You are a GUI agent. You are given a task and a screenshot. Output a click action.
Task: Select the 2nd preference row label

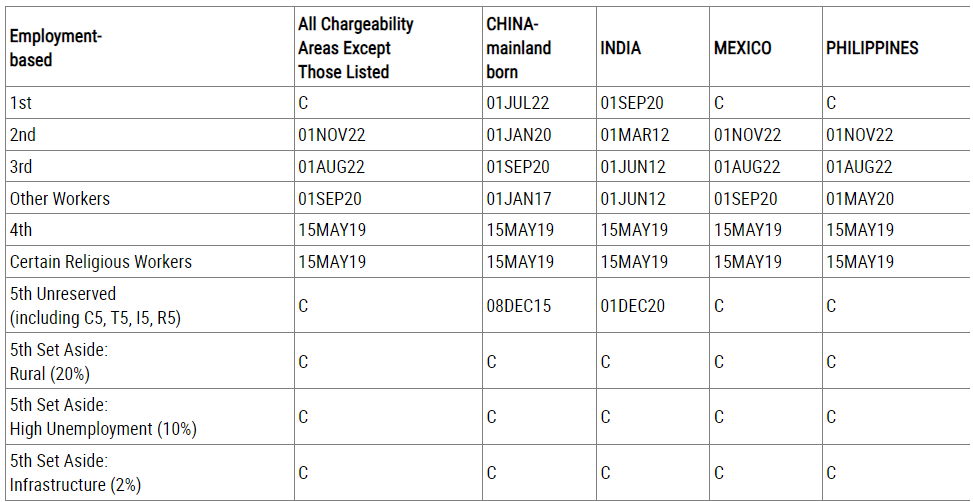tap(23, 135)
